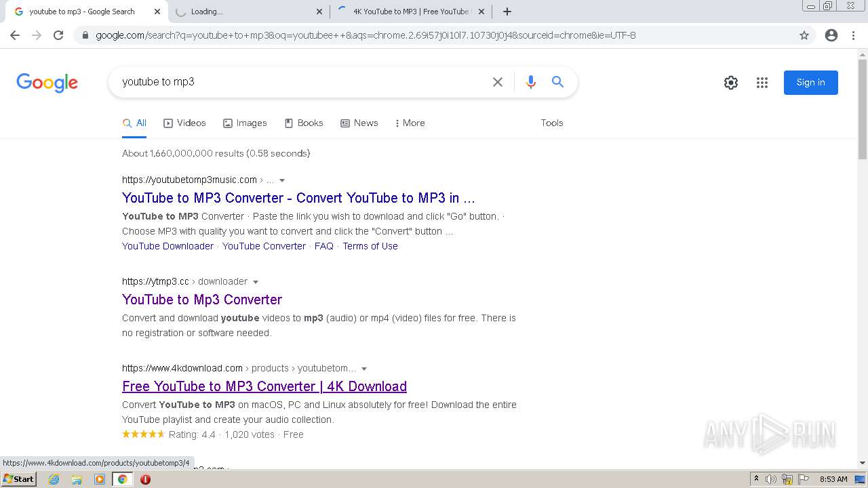This screenshot has width=868, height=488.
Task: Open the More search filters menu
Action: [x=410, y=123]
